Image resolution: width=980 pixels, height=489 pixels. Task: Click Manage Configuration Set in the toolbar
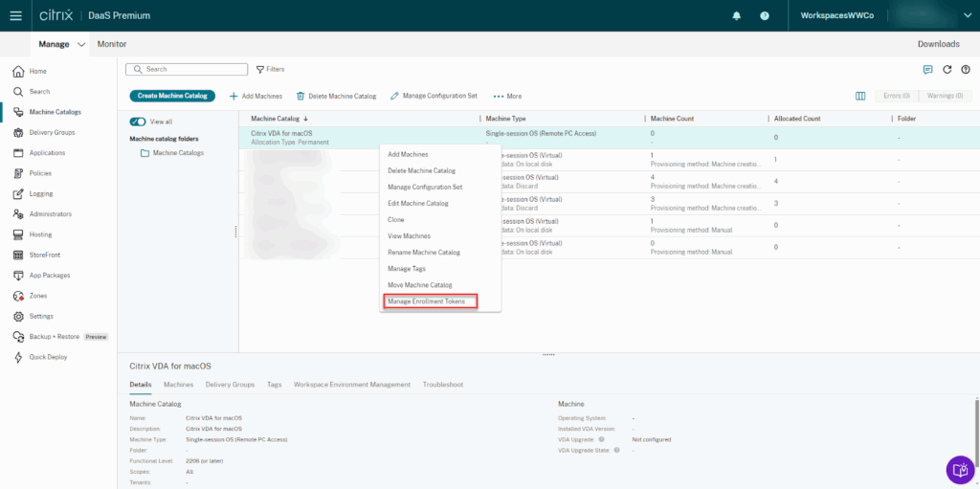[x=434, y=97]
